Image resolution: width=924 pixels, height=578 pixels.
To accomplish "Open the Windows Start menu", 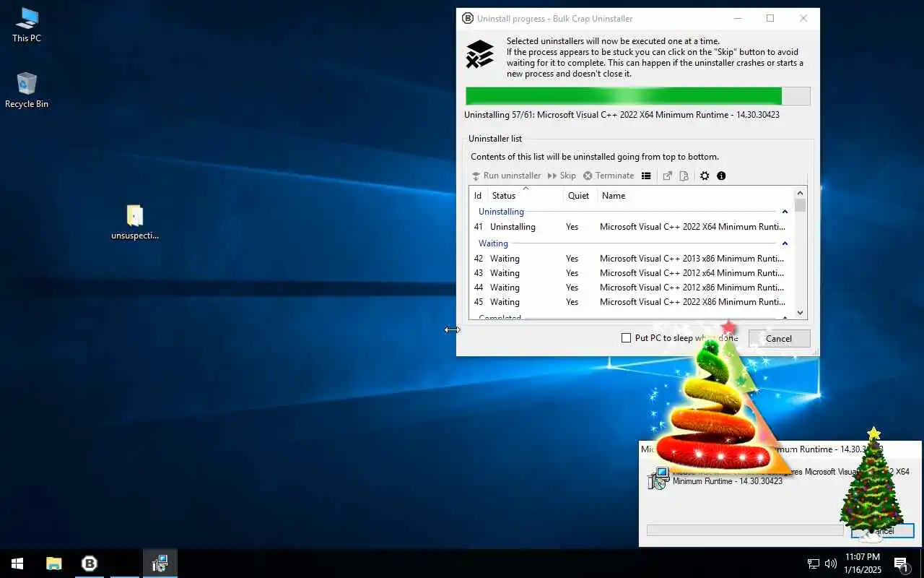I will [x=17, y=564].
